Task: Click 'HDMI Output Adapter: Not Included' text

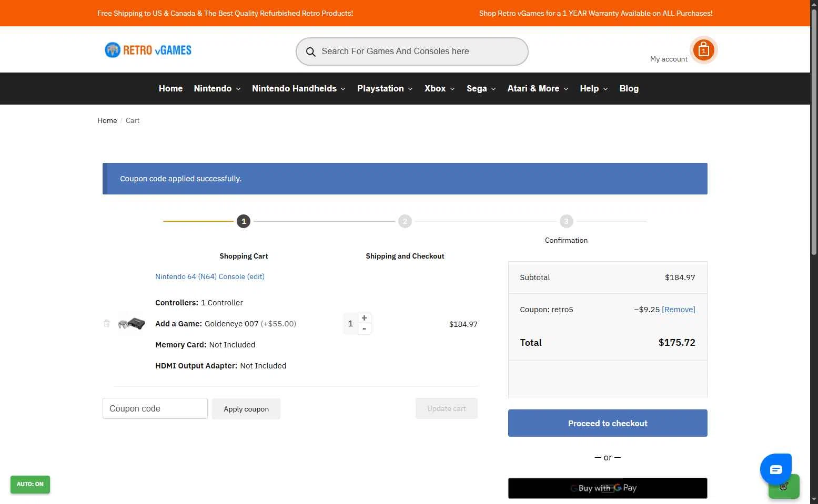Action: click(221, 366)
